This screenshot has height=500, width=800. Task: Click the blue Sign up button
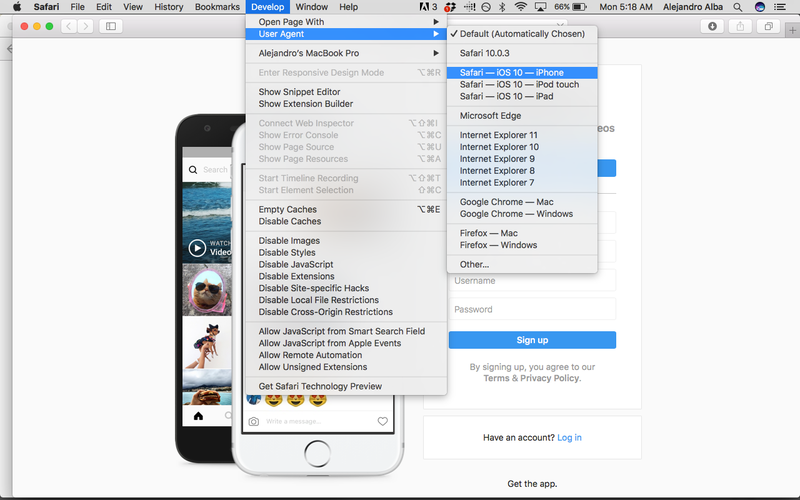tap(532, 340)
